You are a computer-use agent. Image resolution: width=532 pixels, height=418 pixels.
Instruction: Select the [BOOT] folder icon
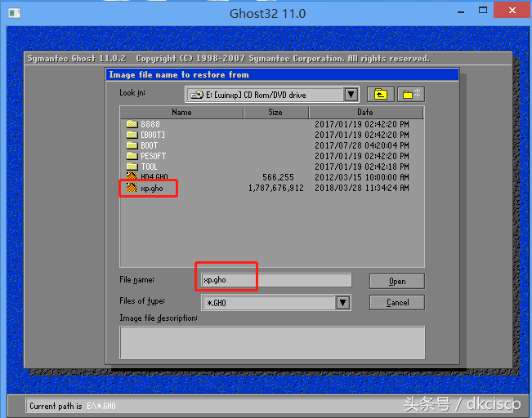132,135
